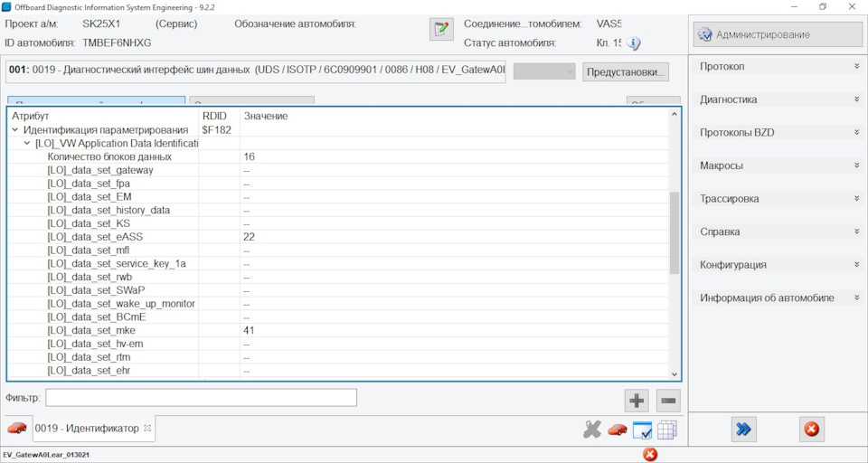
Task: Click the window with checkmark icon
Action: click(642, 430)
